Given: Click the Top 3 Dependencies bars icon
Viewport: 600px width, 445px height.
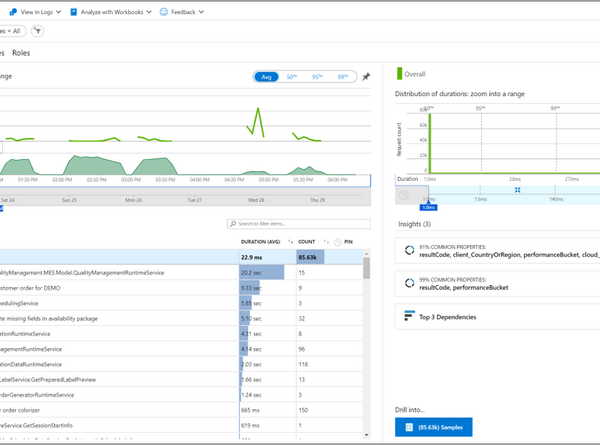Looking at the screenshot, I should coord(409,316).
